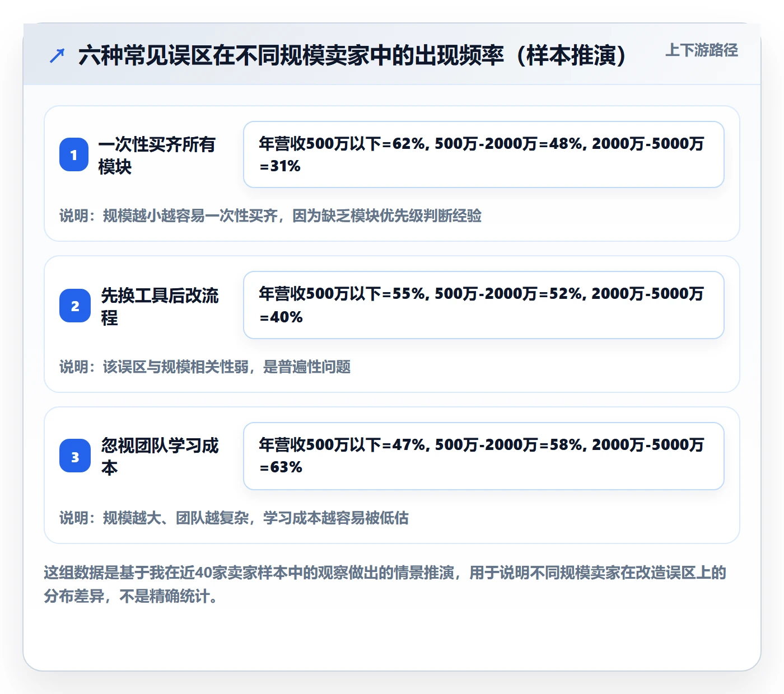Select the card title 六种常见误区在不同规模卖家中的出现频率
This screenshot has height=694, width=784.
[352, 55]
